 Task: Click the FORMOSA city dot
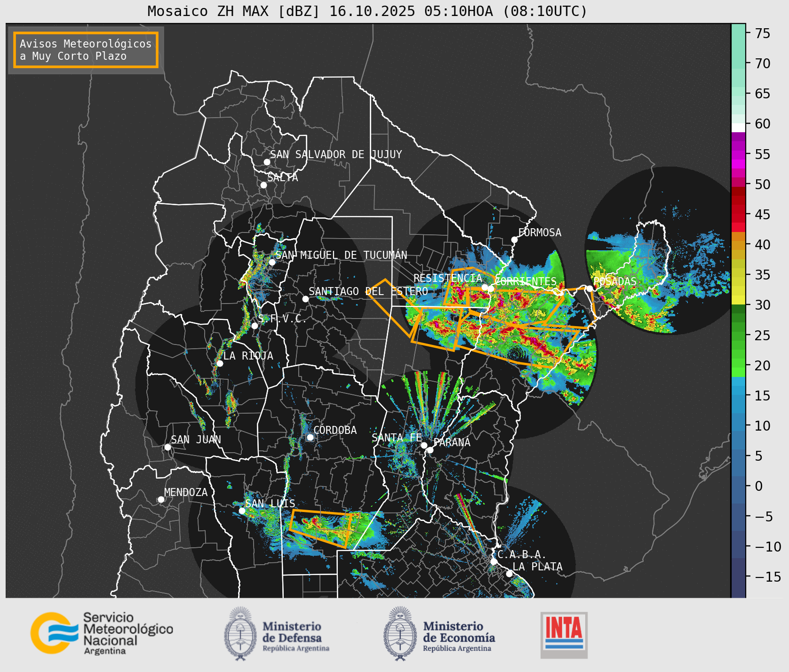514,240
